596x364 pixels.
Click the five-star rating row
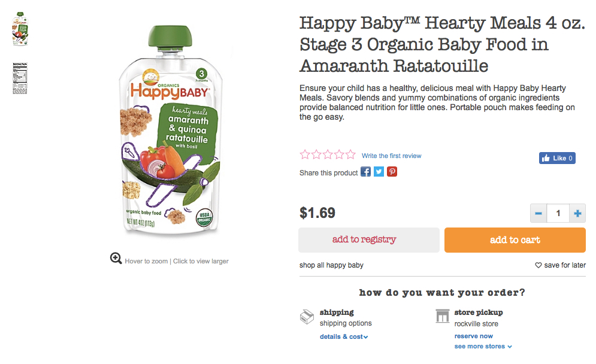point(328,155)
